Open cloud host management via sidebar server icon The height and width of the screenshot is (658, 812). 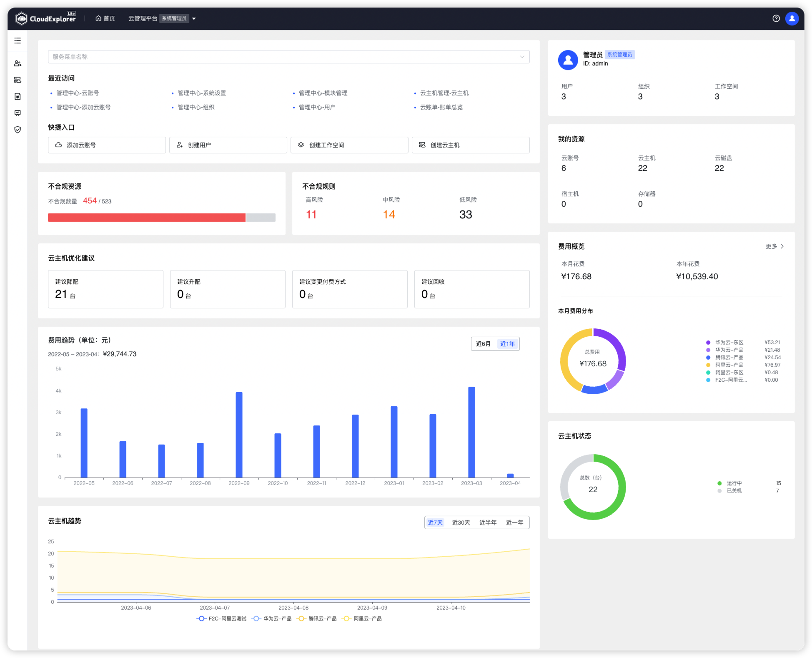click(x=18, y=80)
